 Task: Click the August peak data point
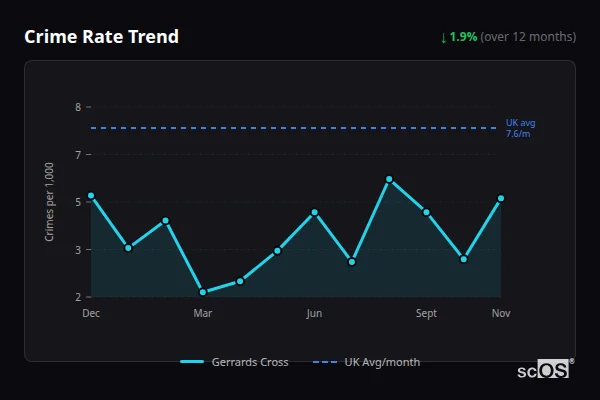(x=389, y=179)
